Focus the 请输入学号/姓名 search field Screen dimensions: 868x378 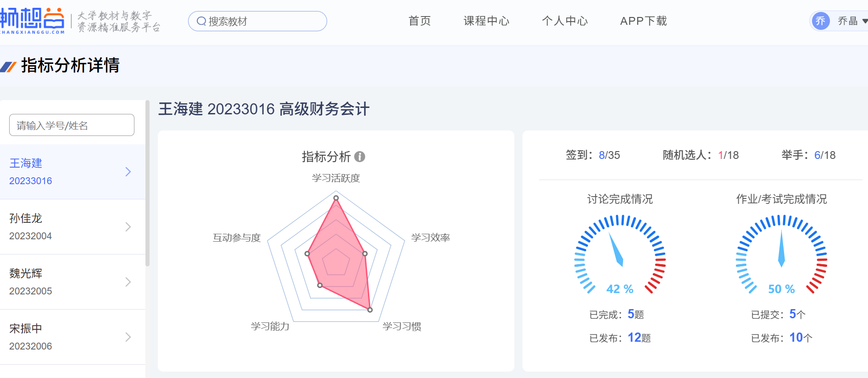click(72, 125)
